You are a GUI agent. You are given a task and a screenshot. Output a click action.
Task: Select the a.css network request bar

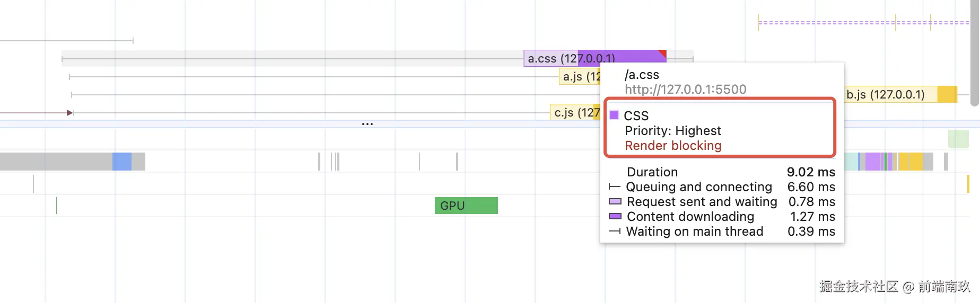[594, 58]
